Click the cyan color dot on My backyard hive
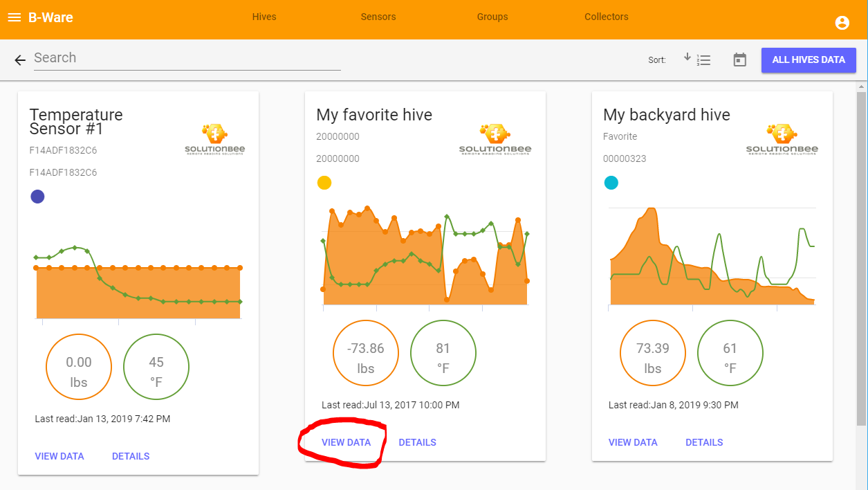 tap(611, 183)
